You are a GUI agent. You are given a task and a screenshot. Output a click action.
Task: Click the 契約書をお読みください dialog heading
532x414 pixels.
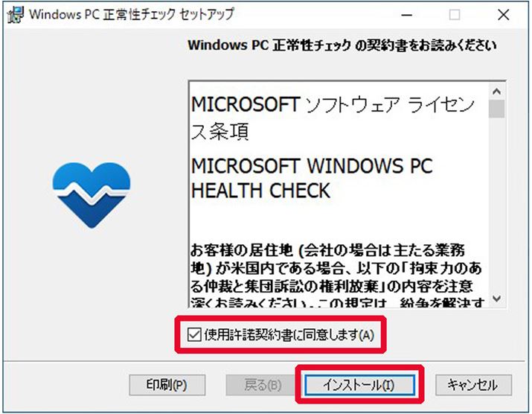pyautogui.click(x=342, y=45)
